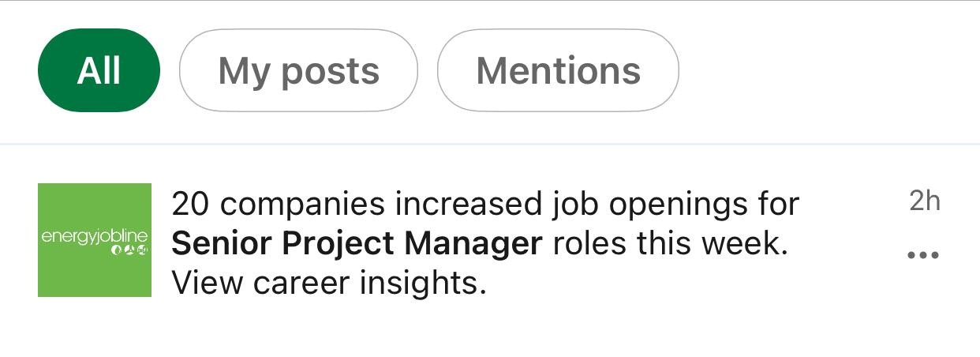Screen dimensions: 980x357
Task: Click the 2h notification timestamp
Action: click(925, 201)
